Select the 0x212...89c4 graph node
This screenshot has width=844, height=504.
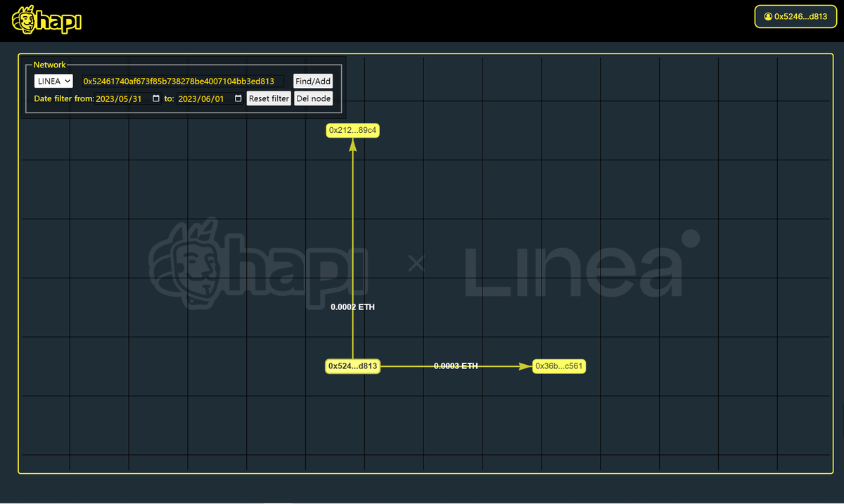click(x=353, y=130)
